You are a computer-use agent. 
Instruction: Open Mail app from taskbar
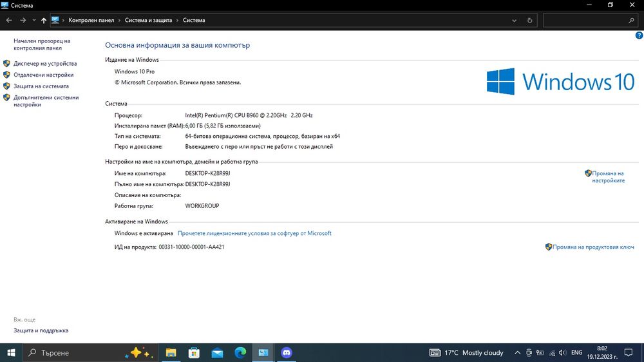217,352
